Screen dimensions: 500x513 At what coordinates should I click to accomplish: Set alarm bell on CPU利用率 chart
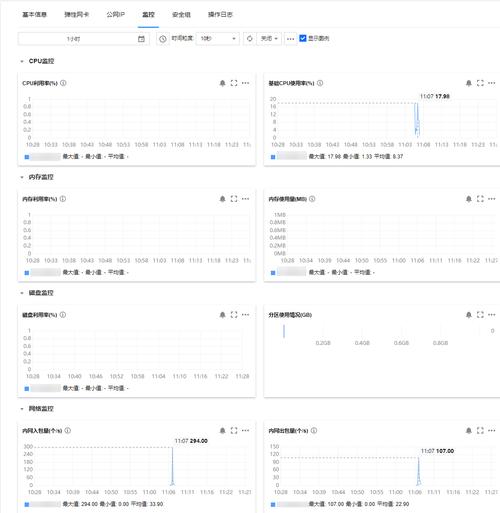click(223, 83)
